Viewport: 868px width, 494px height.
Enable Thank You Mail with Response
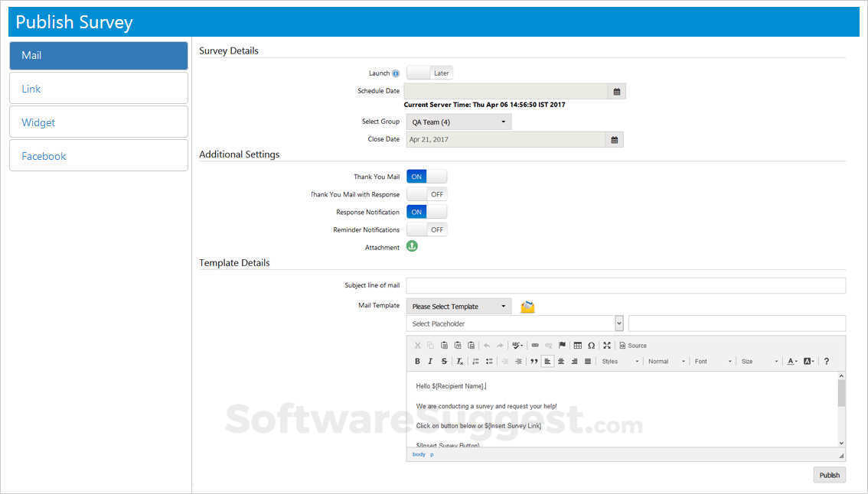(427, 194)
